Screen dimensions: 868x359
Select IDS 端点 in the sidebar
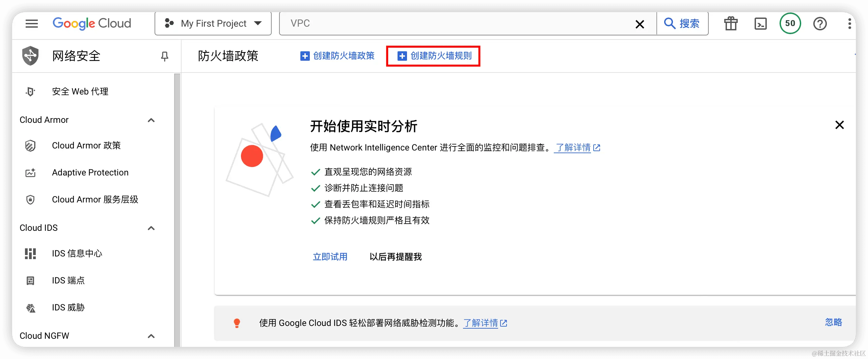69,280
